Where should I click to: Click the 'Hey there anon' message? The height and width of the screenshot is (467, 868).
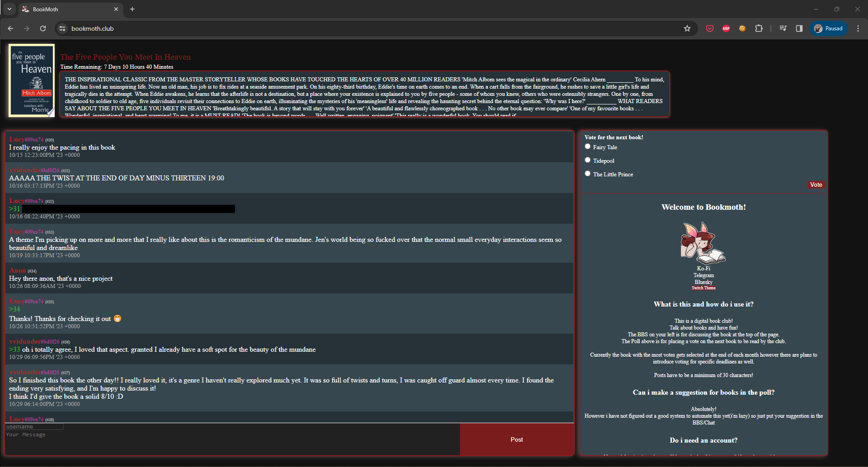click(x=61, y=278)
